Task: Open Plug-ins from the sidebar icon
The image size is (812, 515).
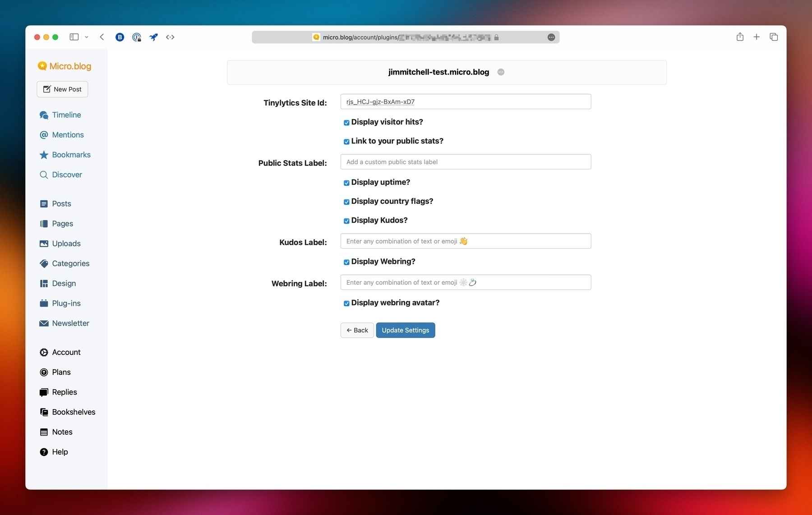Action: [x=44, y=303]
